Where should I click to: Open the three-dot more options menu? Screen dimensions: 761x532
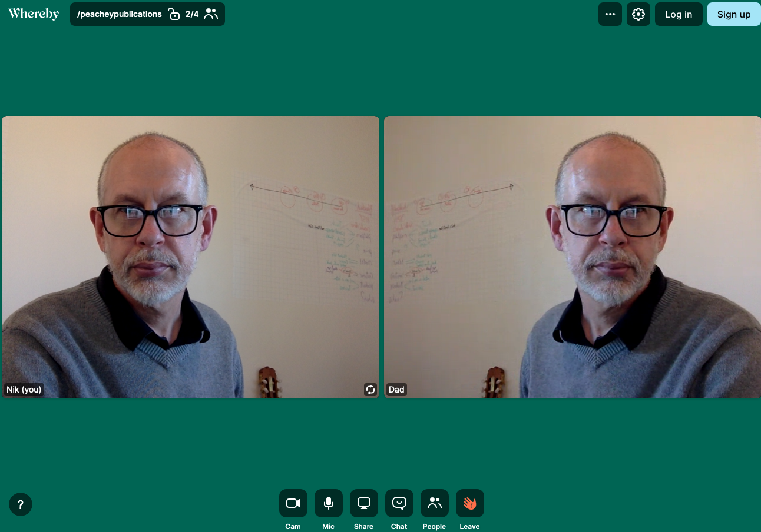click(x=610, y=14)
